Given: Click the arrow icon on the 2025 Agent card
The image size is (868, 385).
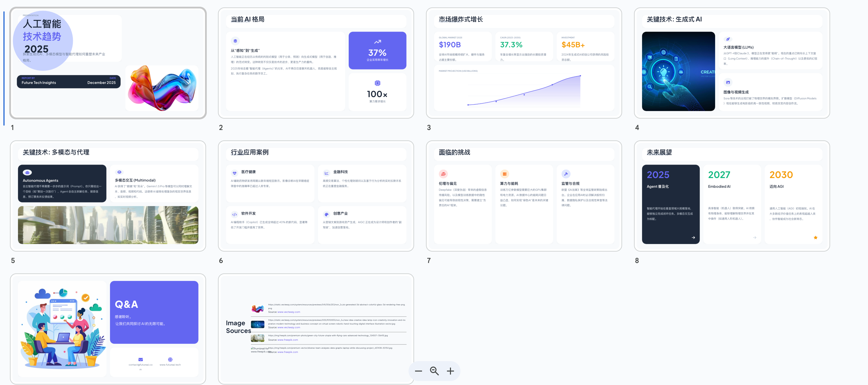Looking at the screenshot, I should pos(693,238).
